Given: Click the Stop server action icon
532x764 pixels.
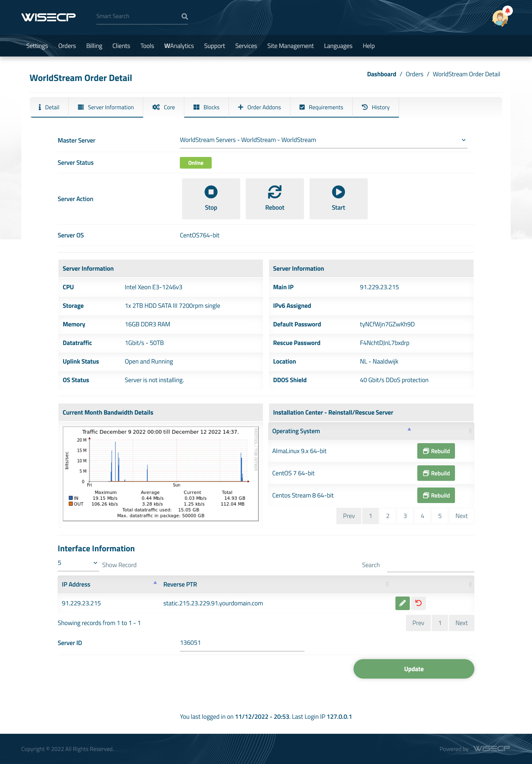Looking at the screenshot, I should (x=211, y=192).
